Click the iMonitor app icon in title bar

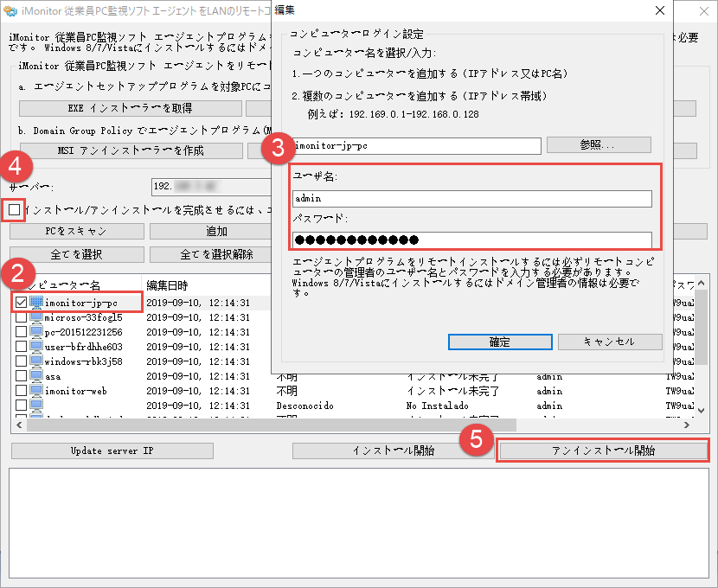click(10, 10)
